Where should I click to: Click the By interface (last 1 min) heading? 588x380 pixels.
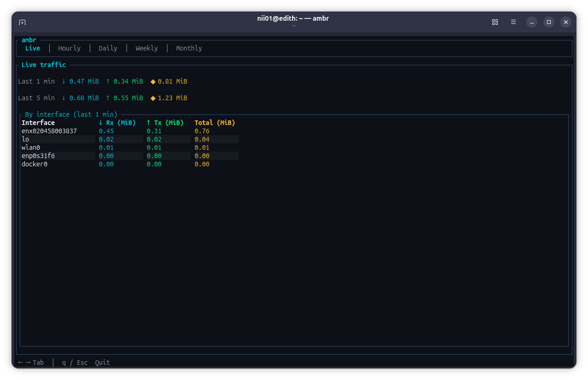click(71, 114)
